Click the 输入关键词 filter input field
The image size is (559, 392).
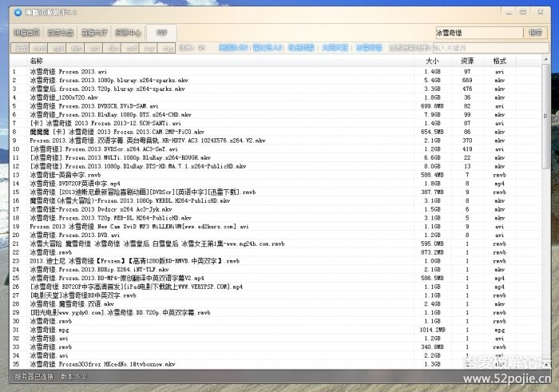click(490, 48)
